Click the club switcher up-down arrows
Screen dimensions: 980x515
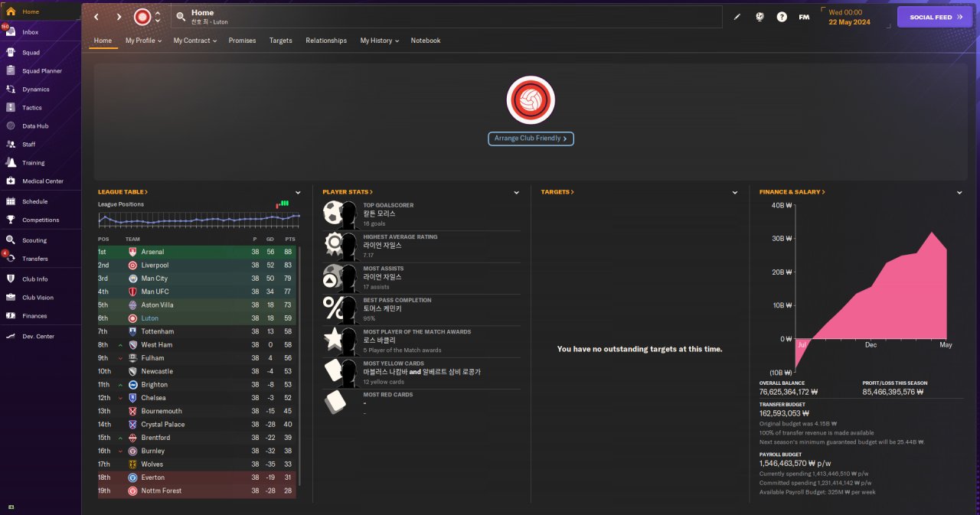pos(158,17)
